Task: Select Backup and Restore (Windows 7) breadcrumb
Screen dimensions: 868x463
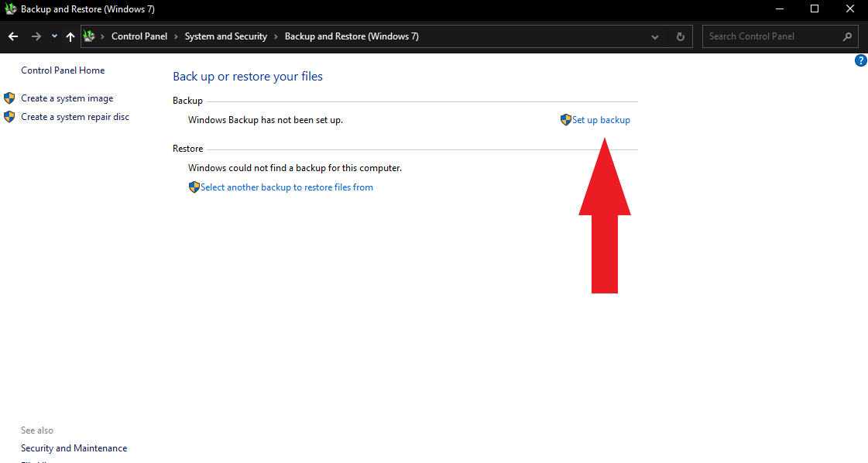Action: tap(352, 36)
